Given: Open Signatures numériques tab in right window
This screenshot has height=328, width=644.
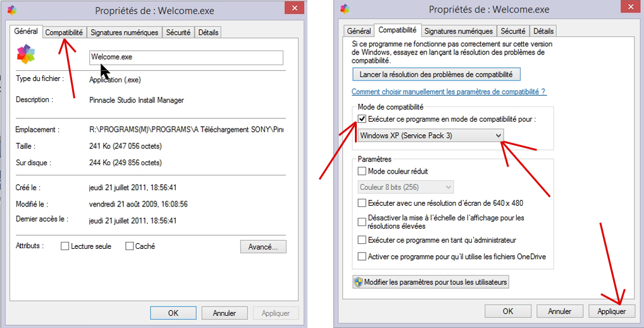Looking at the screenshot, I should pos(459,31).
